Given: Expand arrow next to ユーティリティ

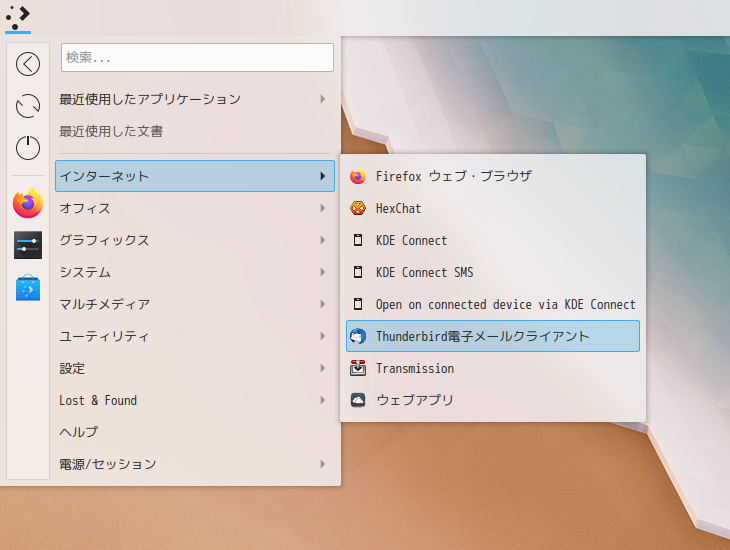Looking at the screenshot, I should [323, 336].
